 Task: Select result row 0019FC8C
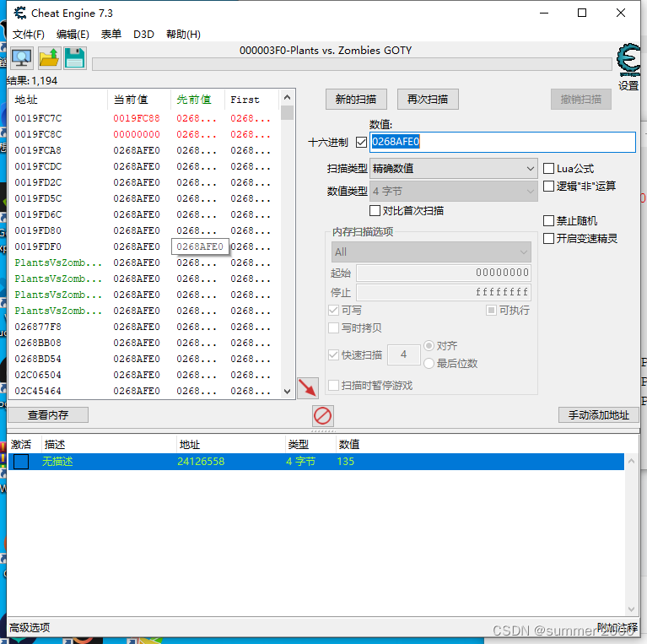coord(144,134)
